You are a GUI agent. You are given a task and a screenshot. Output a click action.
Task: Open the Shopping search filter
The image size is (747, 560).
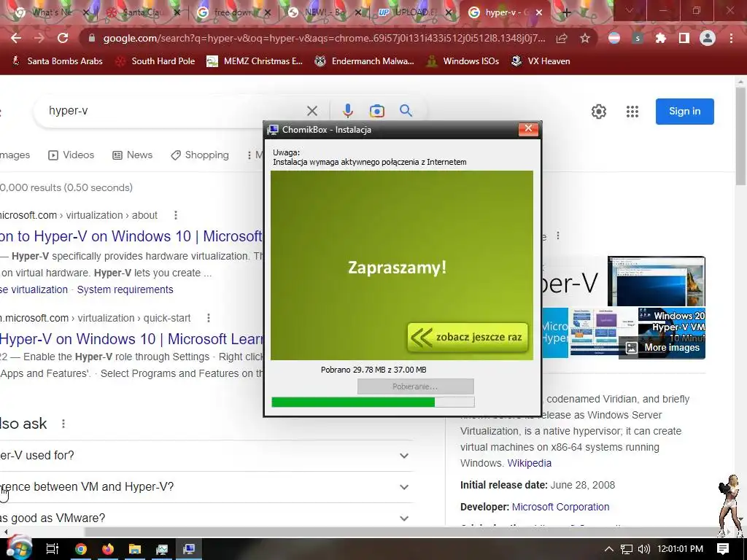[200, 155]
